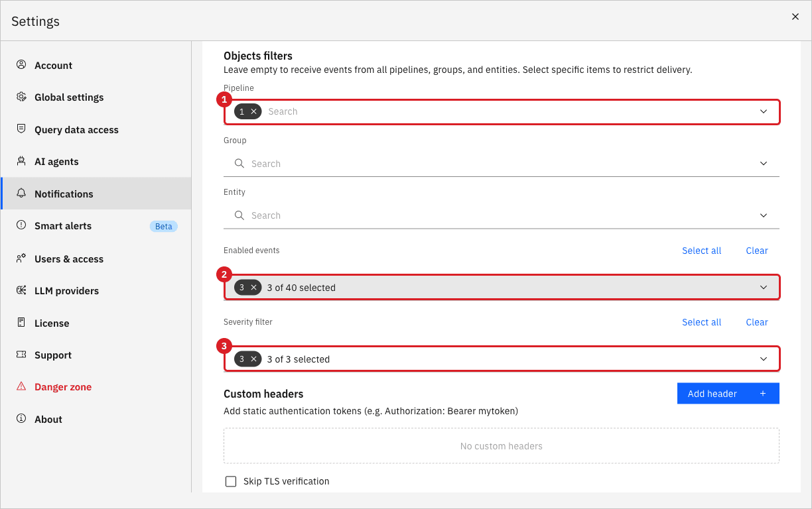Click the Danger zone warning icon
This screenshot has height=509, width=812.
(x=21, y=386)
